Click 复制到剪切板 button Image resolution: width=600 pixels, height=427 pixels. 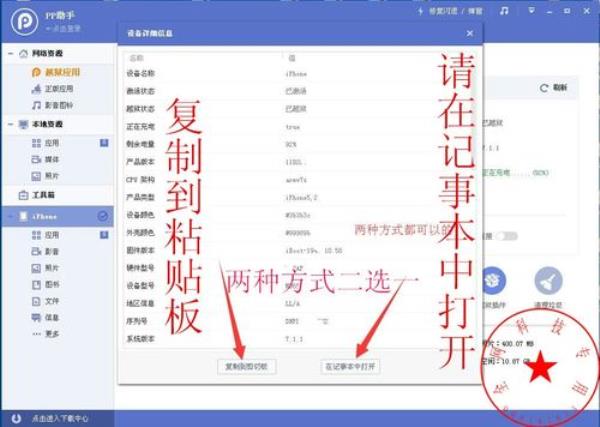click(x=246, y=367)
